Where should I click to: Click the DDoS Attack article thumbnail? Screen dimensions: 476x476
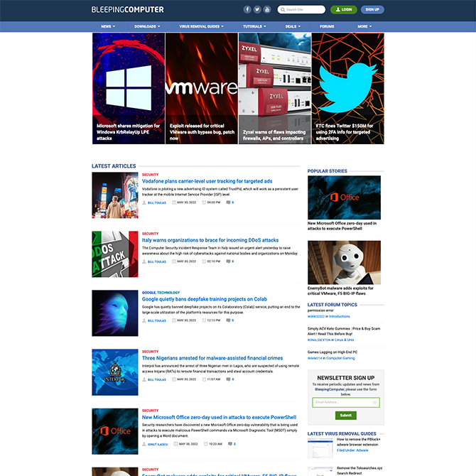click(115, 254)
